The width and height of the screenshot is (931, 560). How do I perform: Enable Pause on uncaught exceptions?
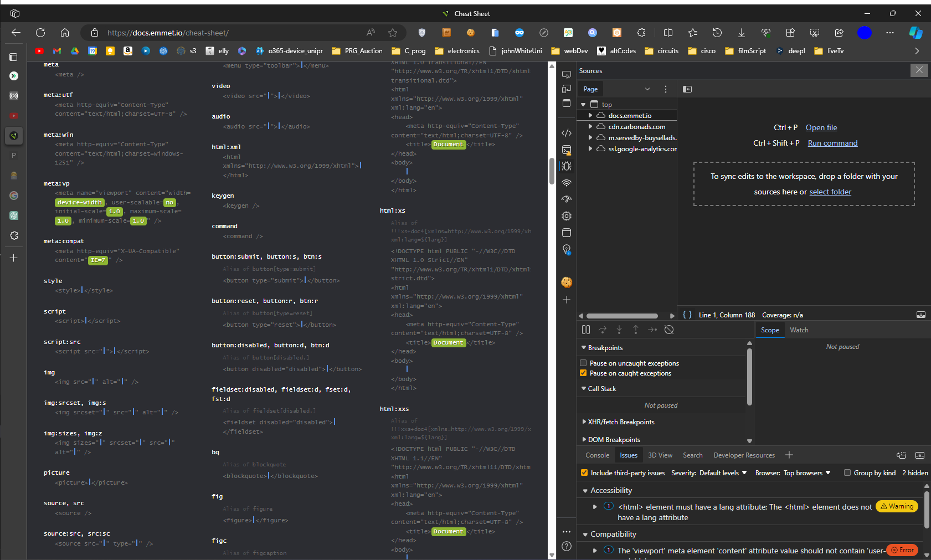tap(583, 363)
